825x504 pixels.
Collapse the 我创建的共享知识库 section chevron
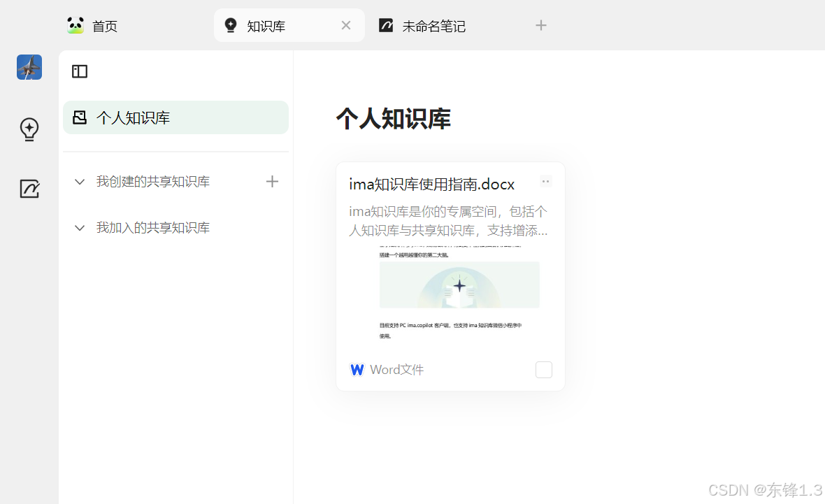[x=80, y=182]
